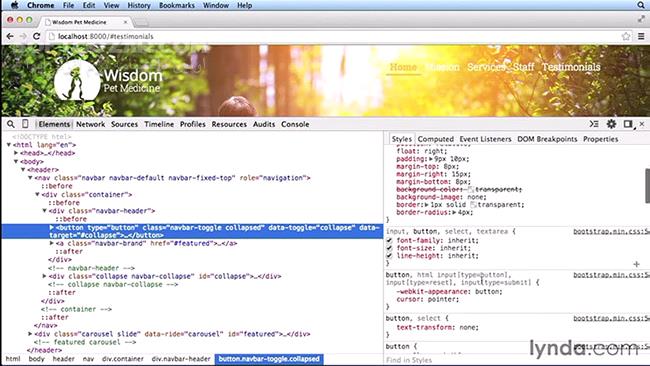Open the View menu
The width and height of the screenshot is (650, 366).
point(111,5)
